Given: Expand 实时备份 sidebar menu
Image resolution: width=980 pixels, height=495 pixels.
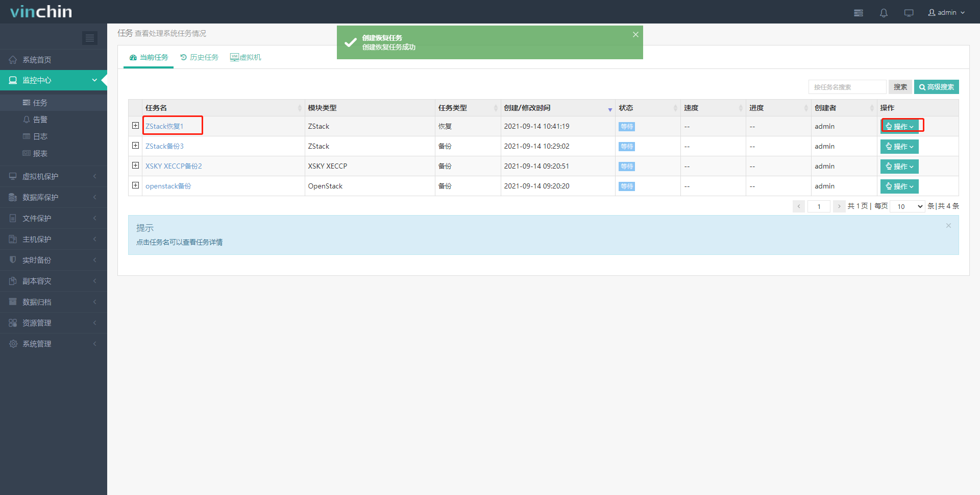Looking at the screenshot, I should 54,260.
